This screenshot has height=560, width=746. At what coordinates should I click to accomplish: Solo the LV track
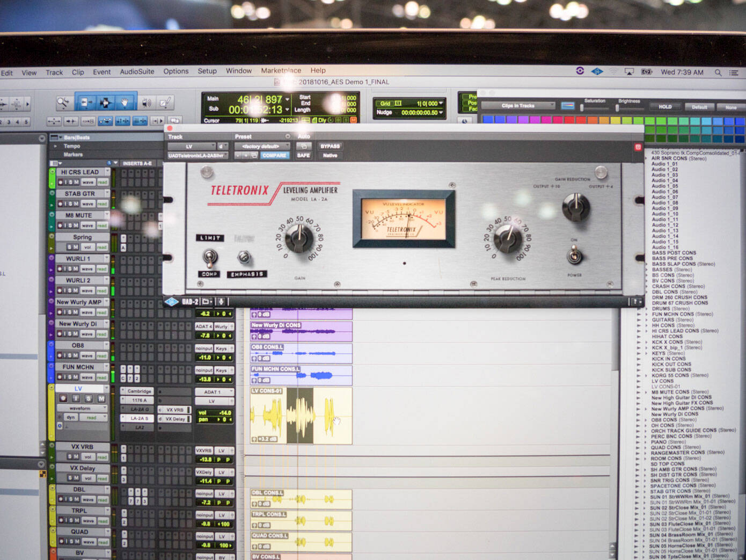pyautogui.click(x=89, y=398)
